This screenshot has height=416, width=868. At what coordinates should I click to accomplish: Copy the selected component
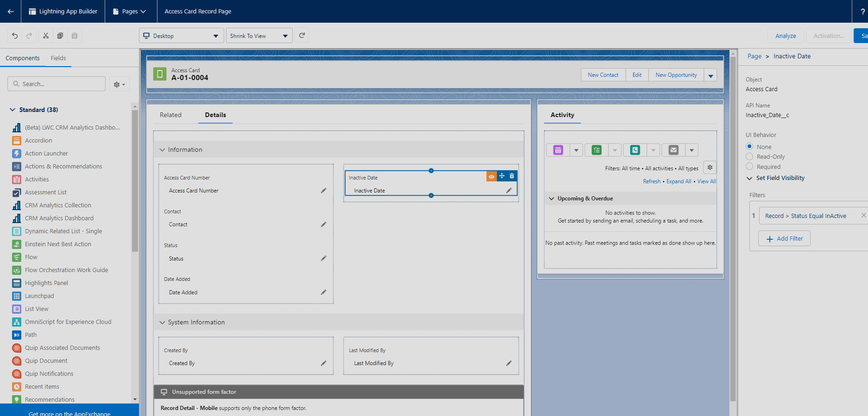pos(60,36)
